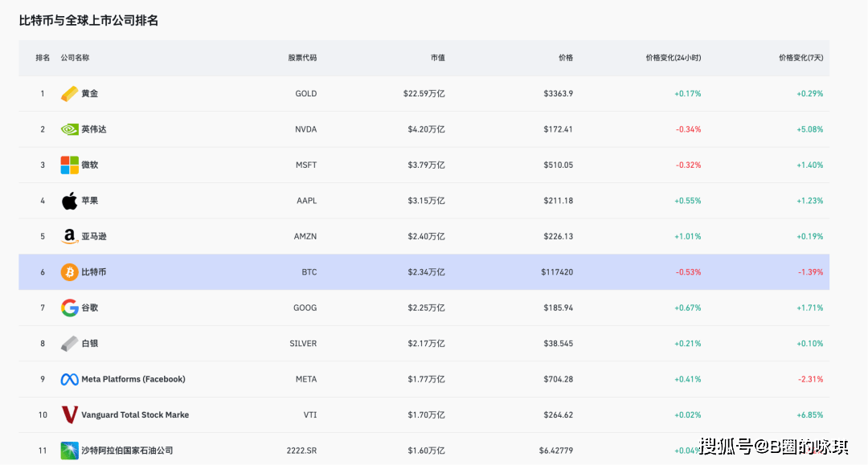Select the GOLD ticker cell

tap(306, 94)
